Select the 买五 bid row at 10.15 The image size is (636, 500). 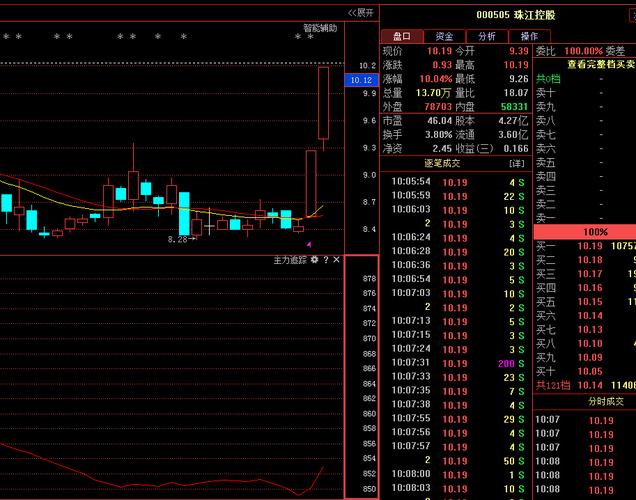point(584,302)
